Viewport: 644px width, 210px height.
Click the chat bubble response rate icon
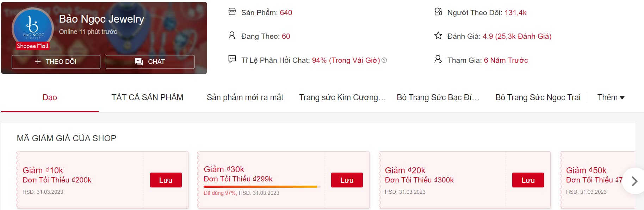coord(232,59)
